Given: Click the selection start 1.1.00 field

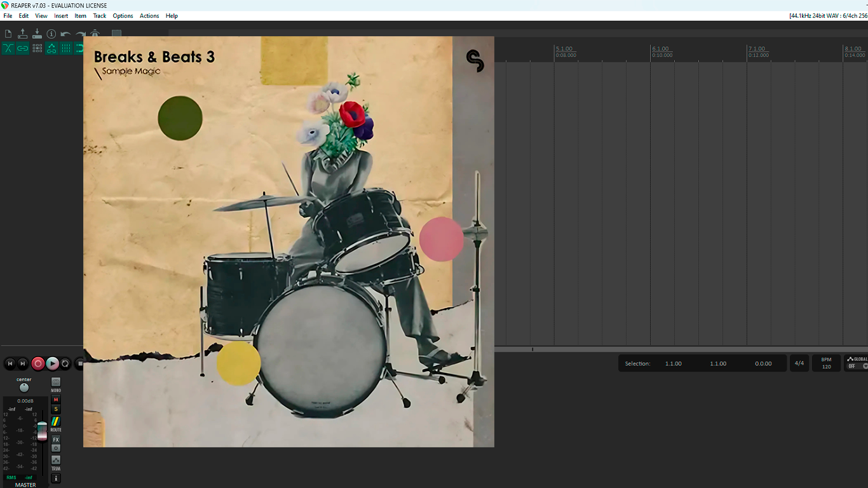Looking at the screenshot, I should tap(674, 363).
